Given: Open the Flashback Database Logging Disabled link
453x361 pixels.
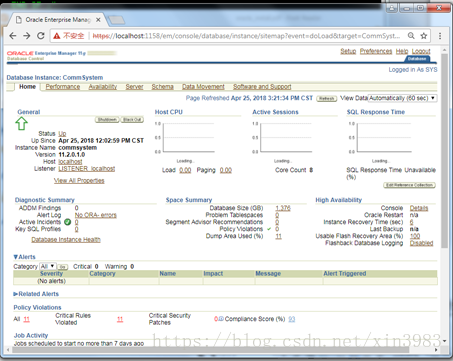Looking at the screenshot, I should click(x=421, y=243).
